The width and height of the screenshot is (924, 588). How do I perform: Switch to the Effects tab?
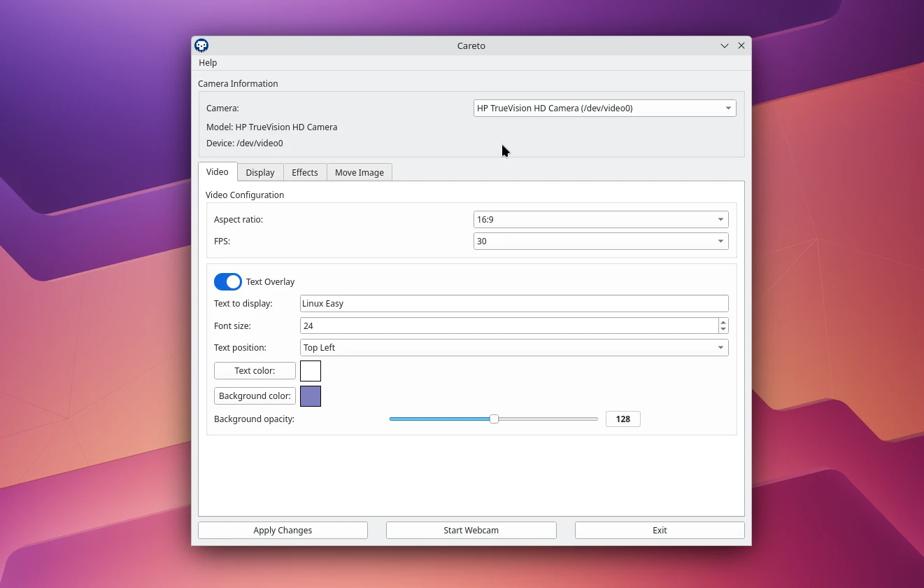(305, 173)
